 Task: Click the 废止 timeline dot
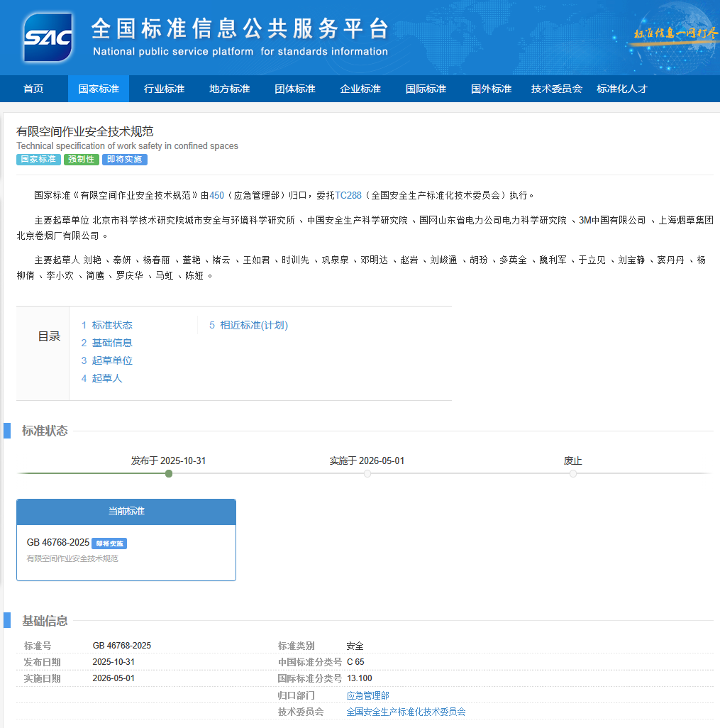point(573,473)
